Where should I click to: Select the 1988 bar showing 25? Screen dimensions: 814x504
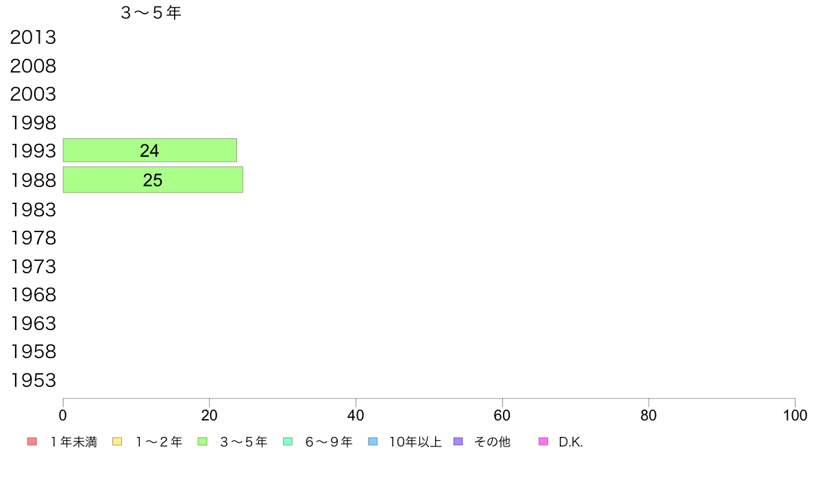coord(153,179)
